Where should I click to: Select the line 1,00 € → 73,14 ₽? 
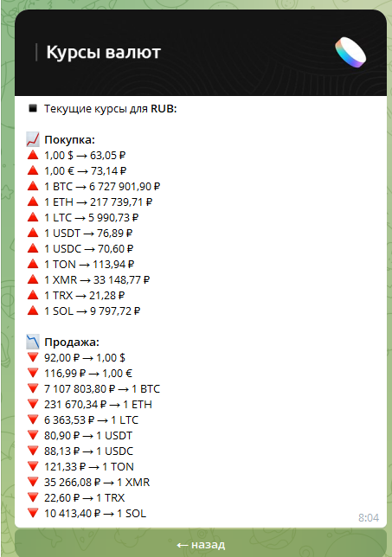(x=86, y=171)
